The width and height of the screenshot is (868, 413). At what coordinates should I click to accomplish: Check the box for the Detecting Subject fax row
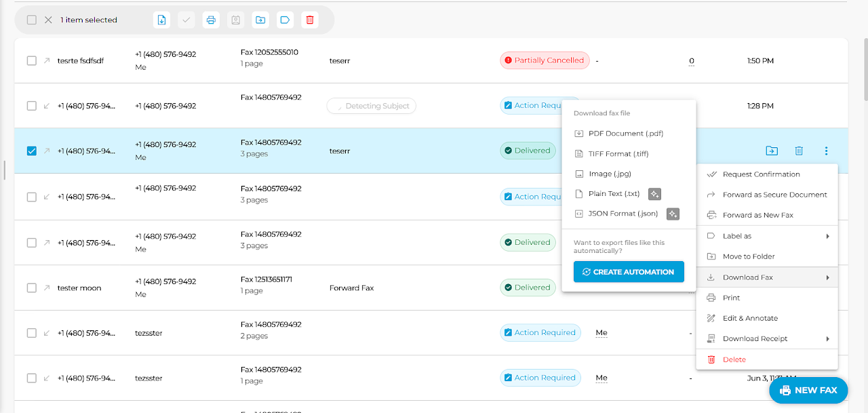click(31, 106)
